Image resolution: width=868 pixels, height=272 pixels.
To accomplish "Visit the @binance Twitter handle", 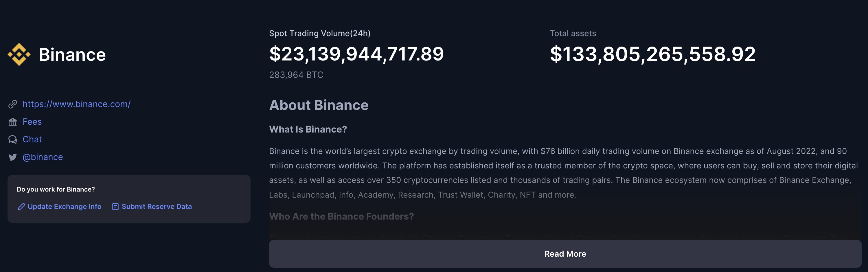I will click(x=43, y=157).
